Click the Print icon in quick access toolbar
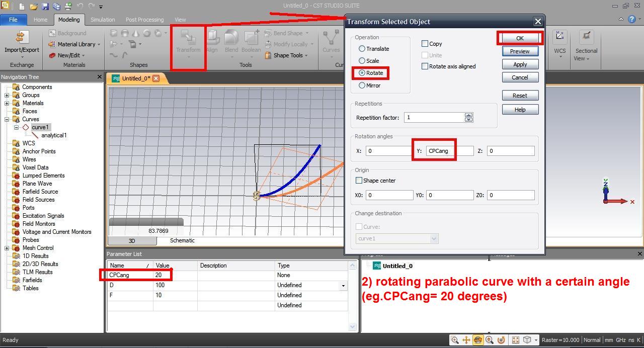This screenshot has height=348, width=644. click(x=68, y=7)
